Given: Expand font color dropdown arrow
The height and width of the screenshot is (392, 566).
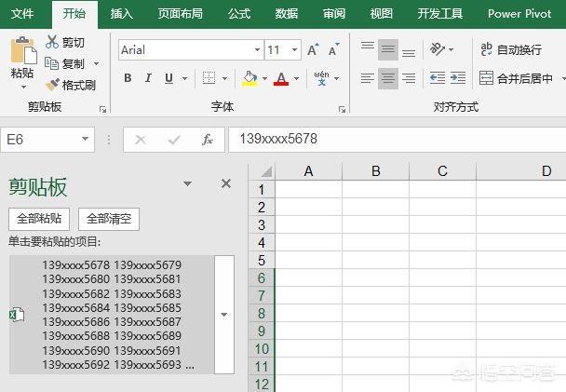Looking at the screenshot, I should click(296, 78).
